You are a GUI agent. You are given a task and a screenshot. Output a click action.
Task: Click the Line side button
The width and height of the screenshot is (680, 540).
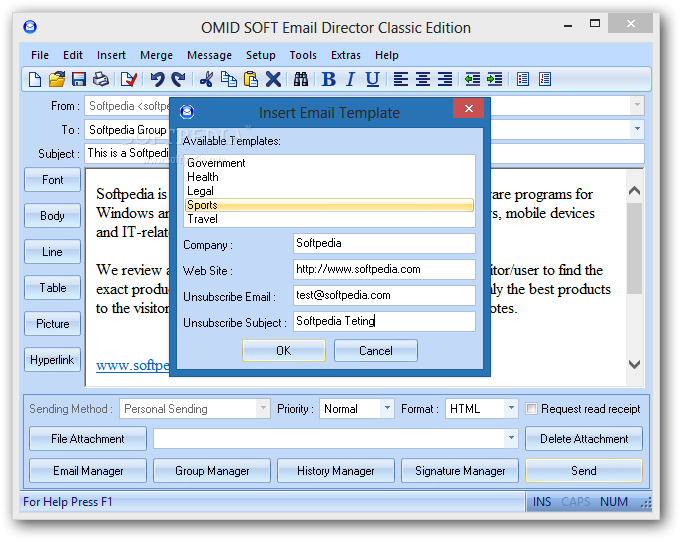point(52,252)
